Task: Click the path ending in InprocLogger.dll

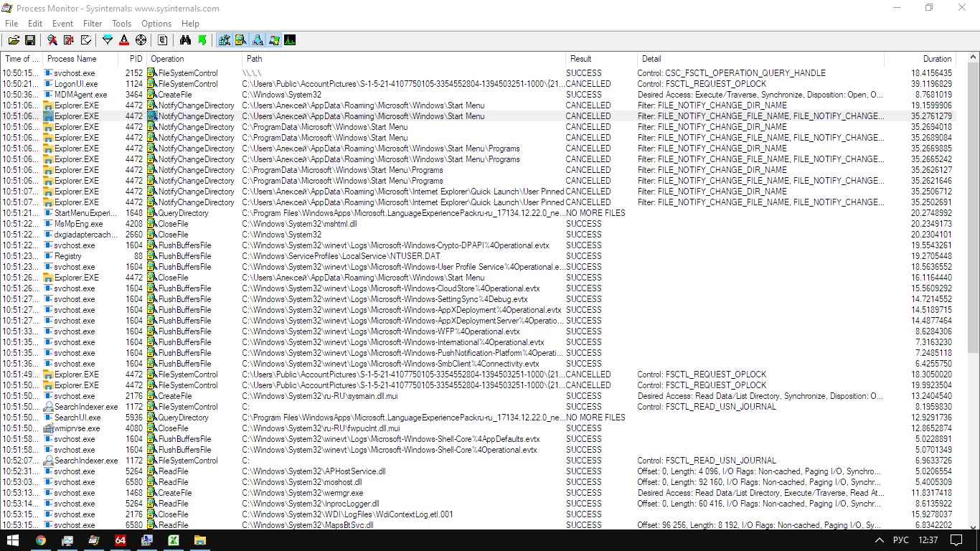Action: (311, 504)
